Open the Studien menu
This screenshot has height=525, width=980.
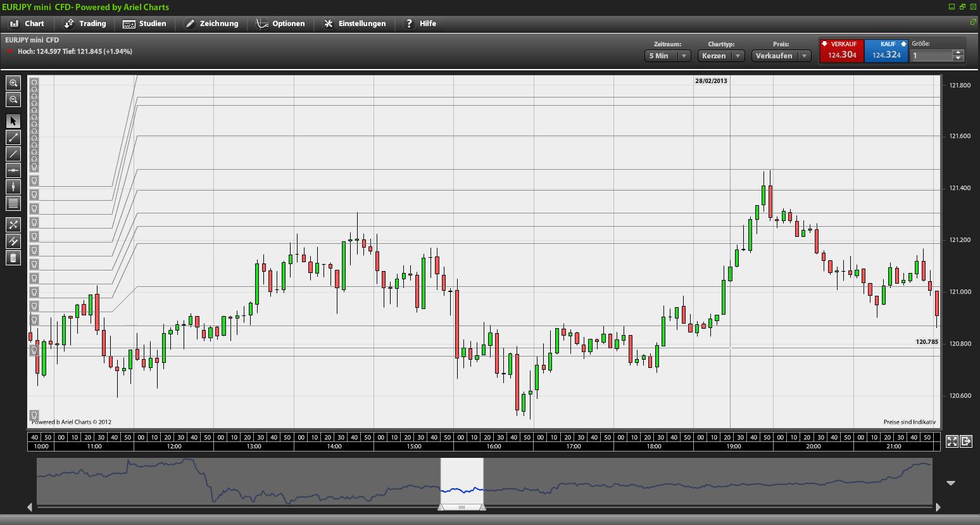144,23
